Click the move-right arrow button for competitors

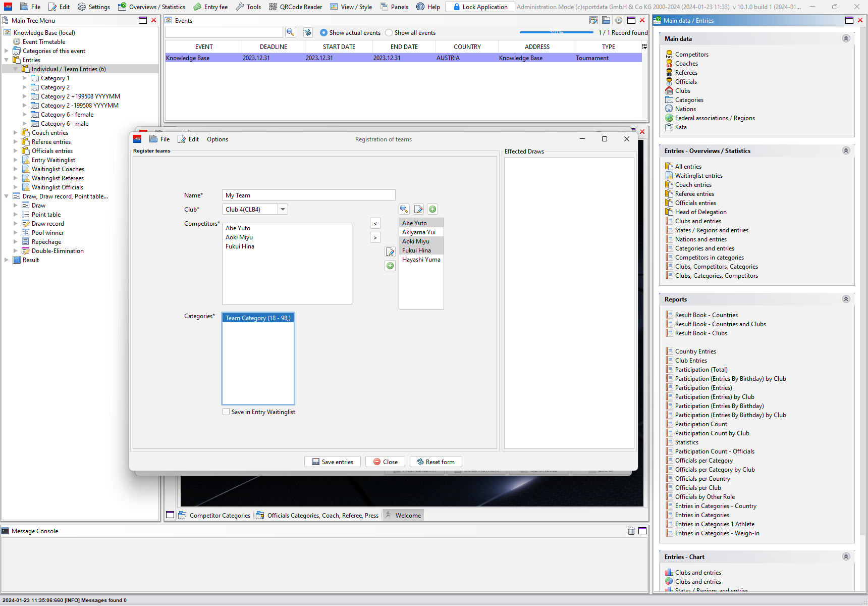(375, 237)
